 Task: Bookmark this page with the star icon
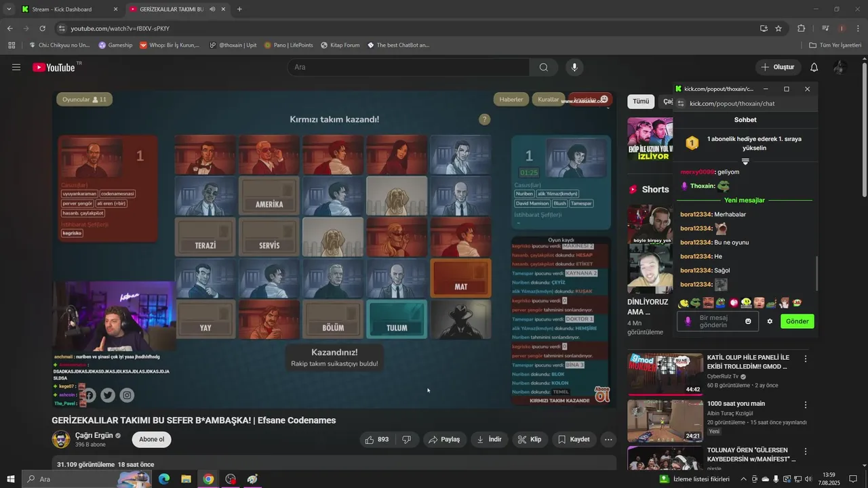pos(778,28)
